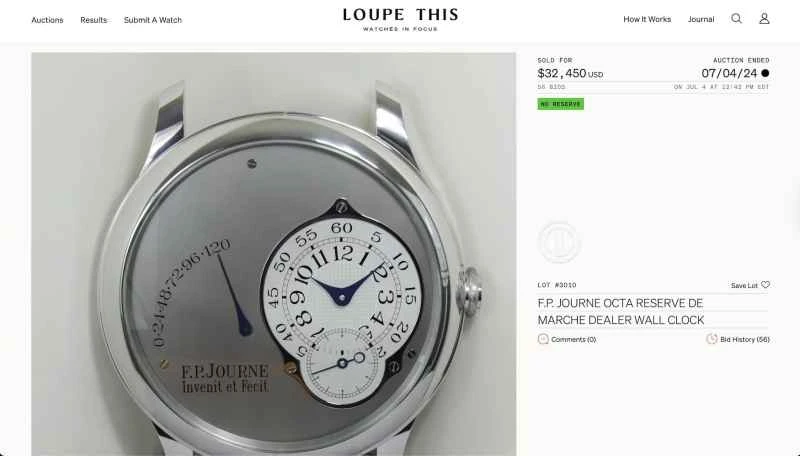Open the search magnifier icon
This screenshot has width=800, height=456.
(x=736, y=19)
